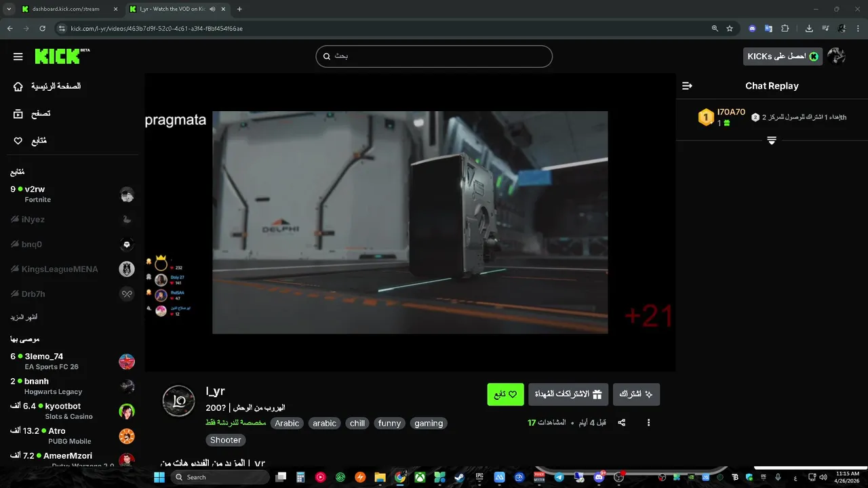Select the chill tag
The image size is (868, 488).
[x=357, y=423]
